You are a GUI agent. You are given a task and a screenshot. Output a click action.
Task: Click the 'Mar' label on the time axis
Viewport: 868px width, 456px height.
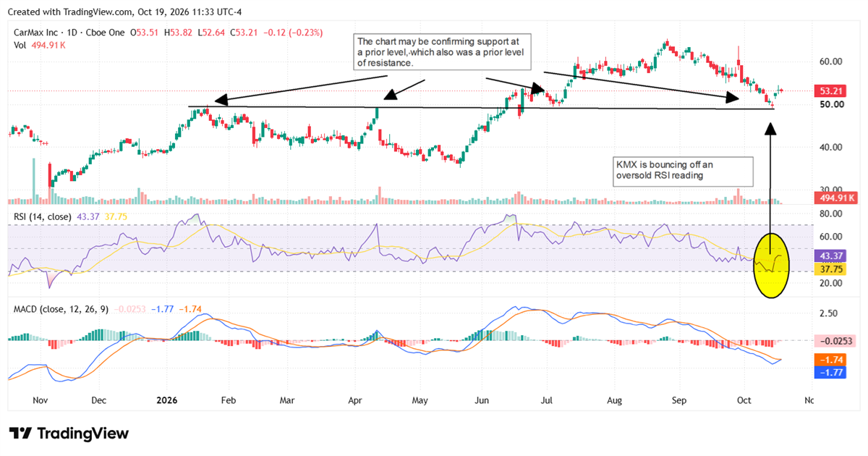point(287,400)
